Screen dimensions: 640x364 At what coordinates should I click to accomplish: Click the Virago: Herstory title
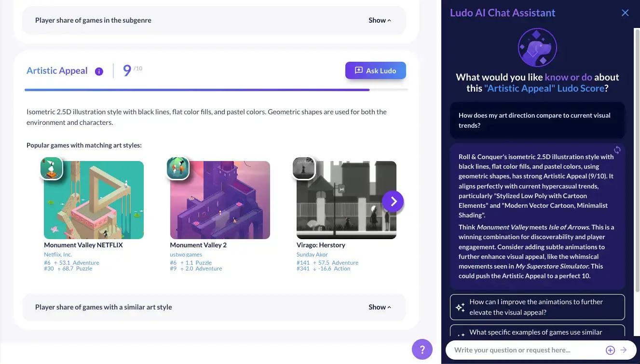coord(321,245)
